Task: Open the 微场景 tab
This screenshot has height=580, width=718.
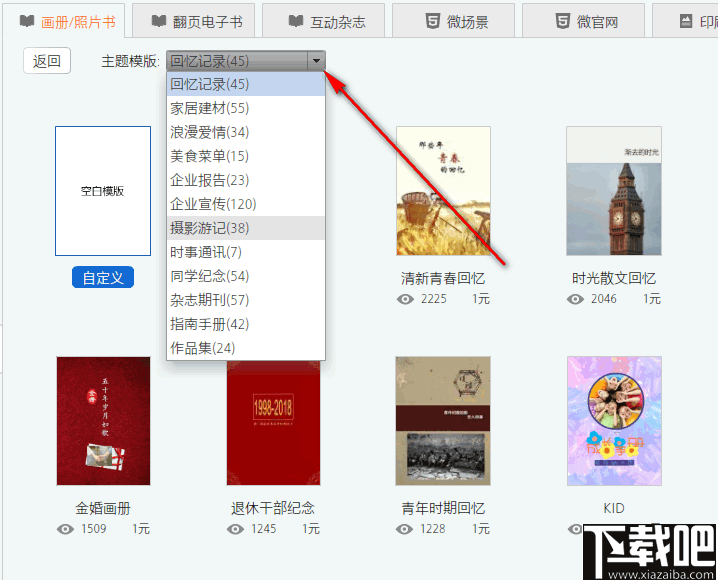Action: pos(453,21)
